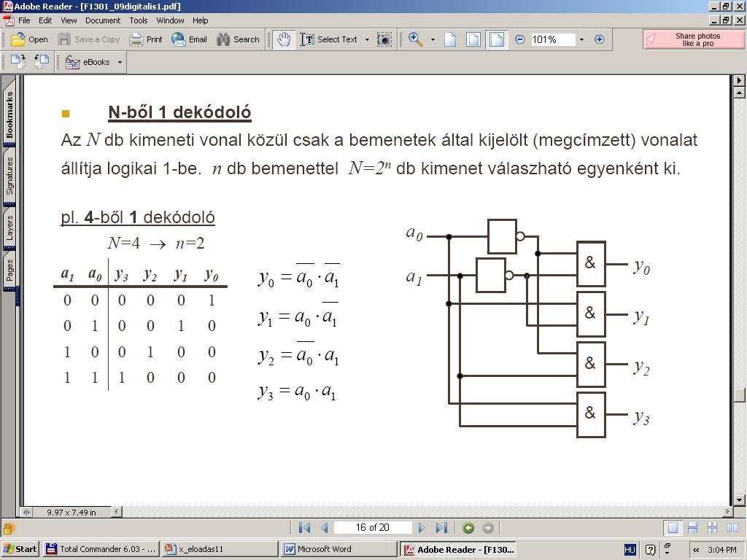
Task: Open Search with the binoculars button
Action: [238, 39]
